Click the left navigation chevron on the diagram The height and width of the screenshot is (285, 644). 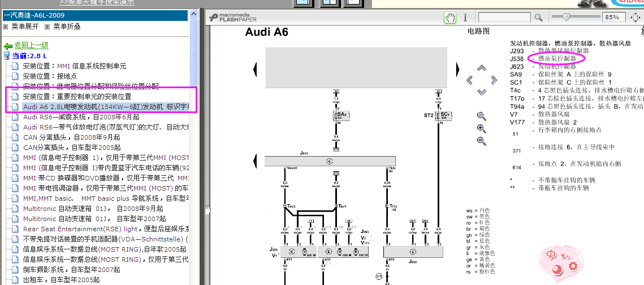tap(470, 80)
